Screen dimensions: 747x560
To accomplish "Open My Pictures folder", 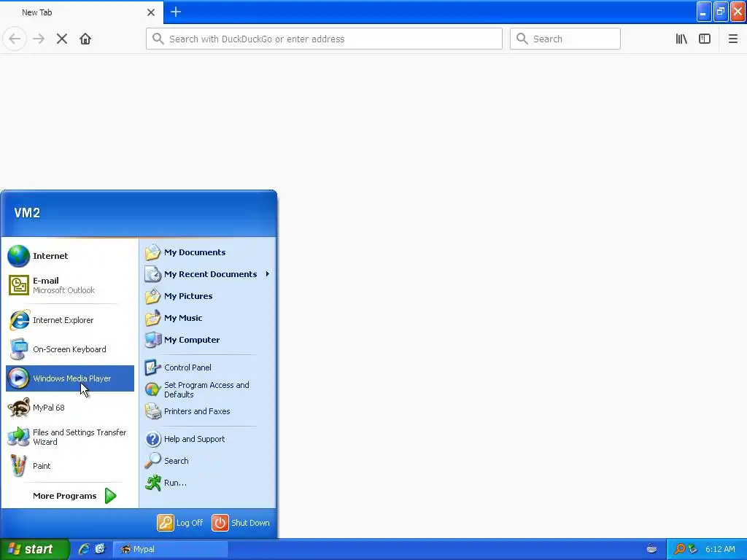I will [208, 296].
